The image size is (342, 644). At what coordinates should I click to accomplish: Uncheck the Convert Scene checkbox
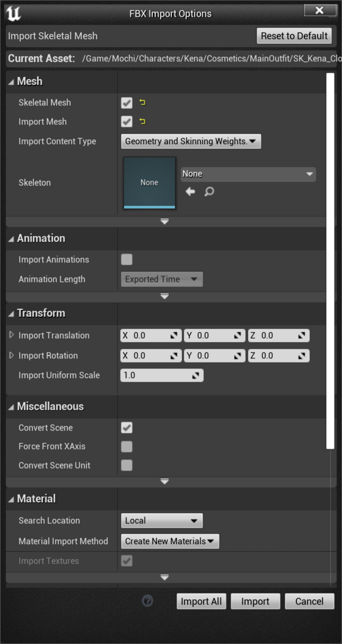point(127,428)
